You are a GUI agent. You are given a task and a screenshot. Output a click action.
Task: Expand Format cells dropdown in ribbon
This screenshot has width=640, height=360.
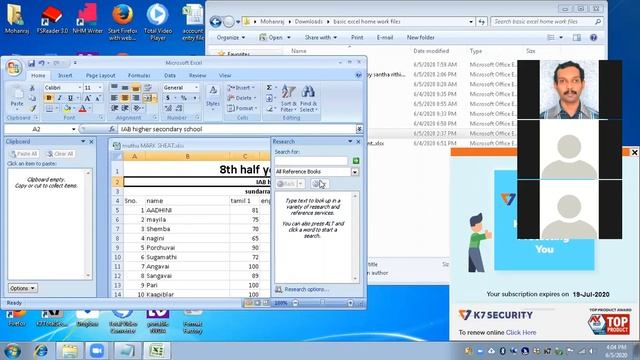coord(256,108)
